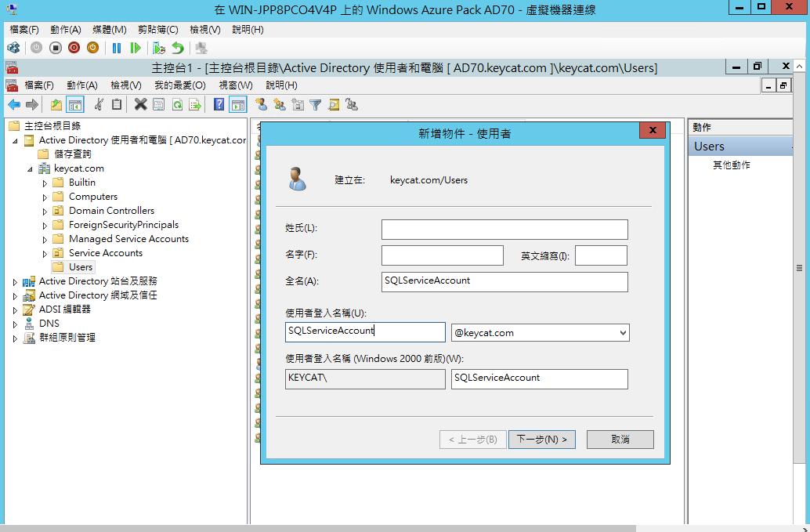The width and height of the screenshot is (810, 532).
Task: Click the 名字(F) input field
Action: (x=443, y=255)
